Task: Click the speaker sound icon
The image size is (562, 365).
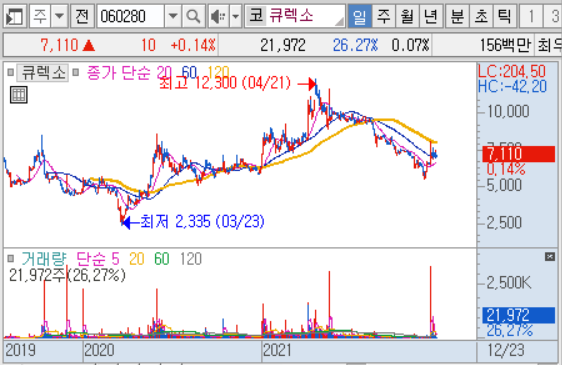Action: 218,16
